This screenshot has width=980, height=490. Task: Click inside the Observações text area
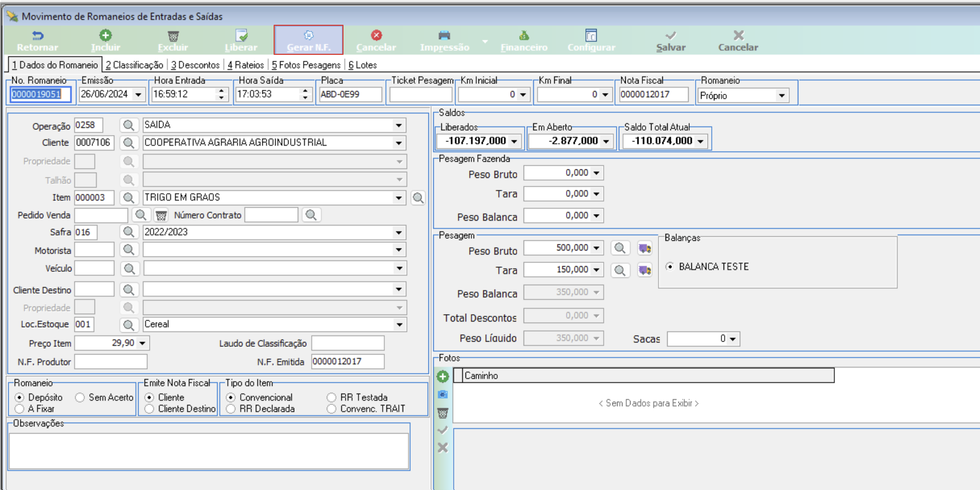pos(209,451)
